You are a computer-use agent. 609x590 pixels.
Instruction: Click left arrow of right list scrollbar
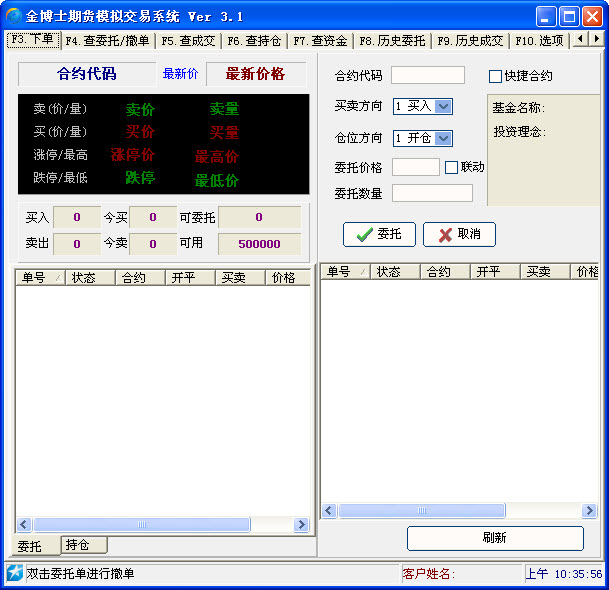329,510
